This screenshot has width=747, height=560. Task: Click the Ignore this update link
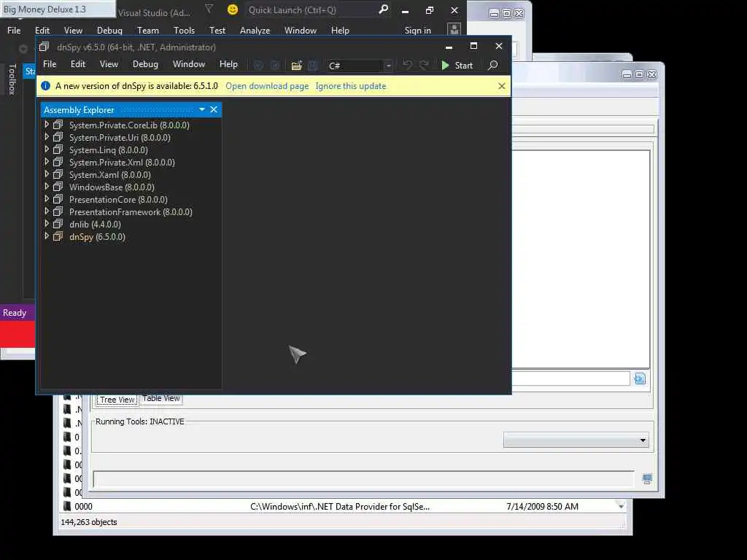pos(351,86)
